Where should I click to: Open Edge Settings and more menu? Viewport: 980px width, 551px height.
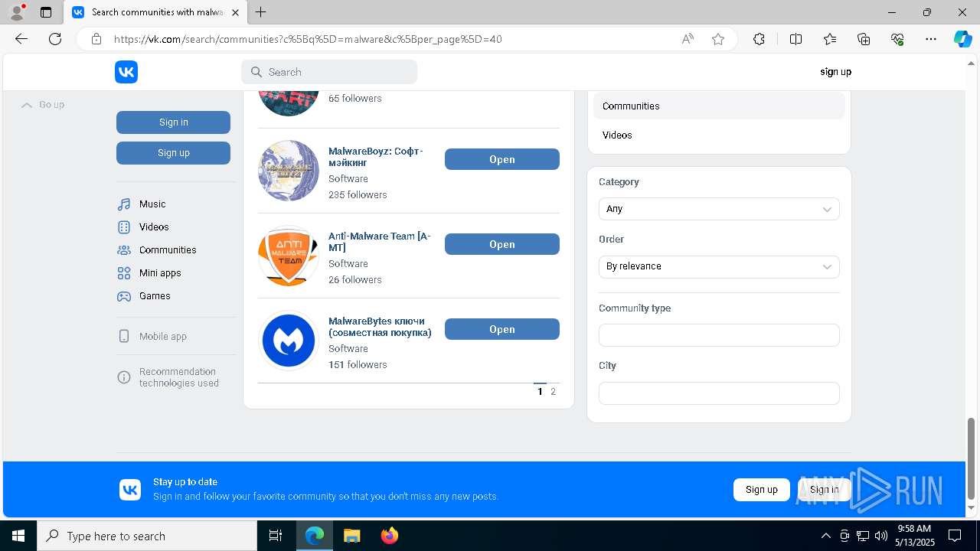point(931,39)
